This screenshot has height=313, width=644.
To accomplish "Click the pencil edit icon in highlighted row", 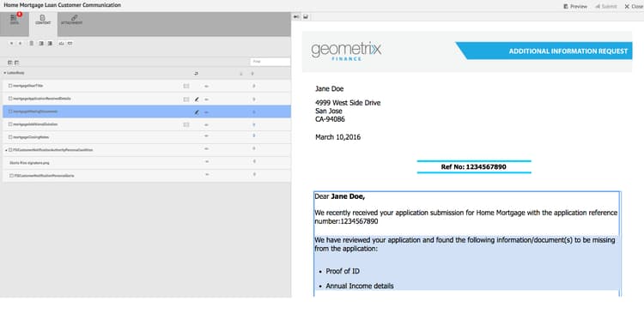I will (x=197, y=111).
